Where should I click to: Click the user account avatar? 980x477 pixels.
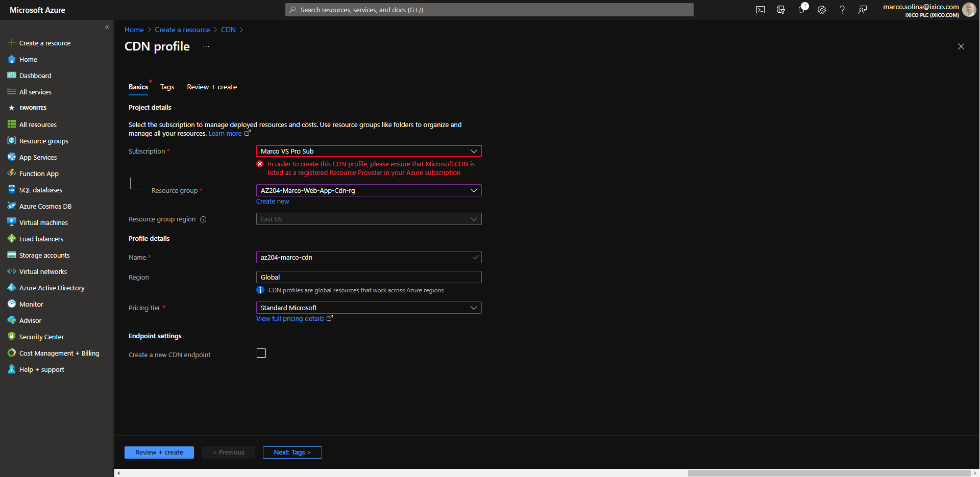(x=969, y=10)
